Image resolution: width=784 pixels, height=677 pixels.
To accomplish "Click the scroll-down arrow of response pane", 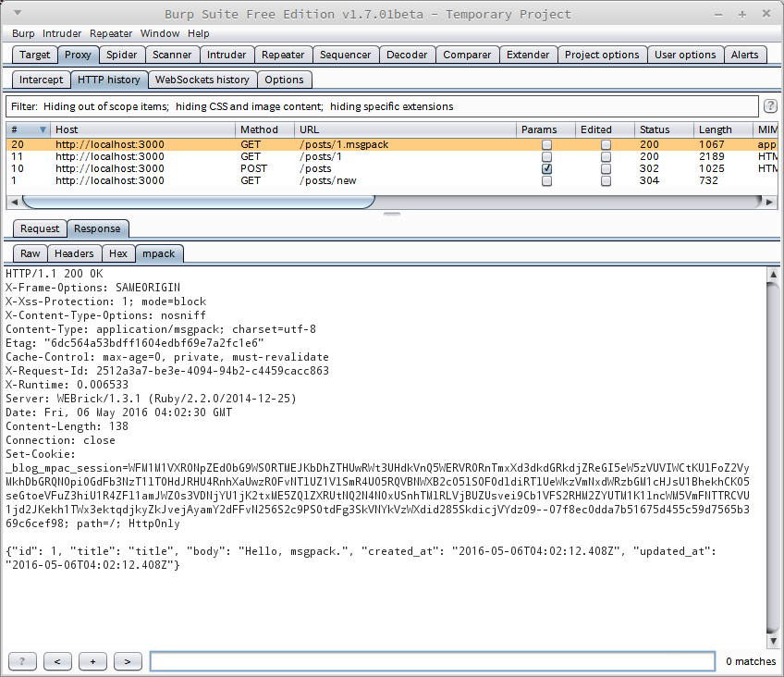I will (x=775, y=642).
